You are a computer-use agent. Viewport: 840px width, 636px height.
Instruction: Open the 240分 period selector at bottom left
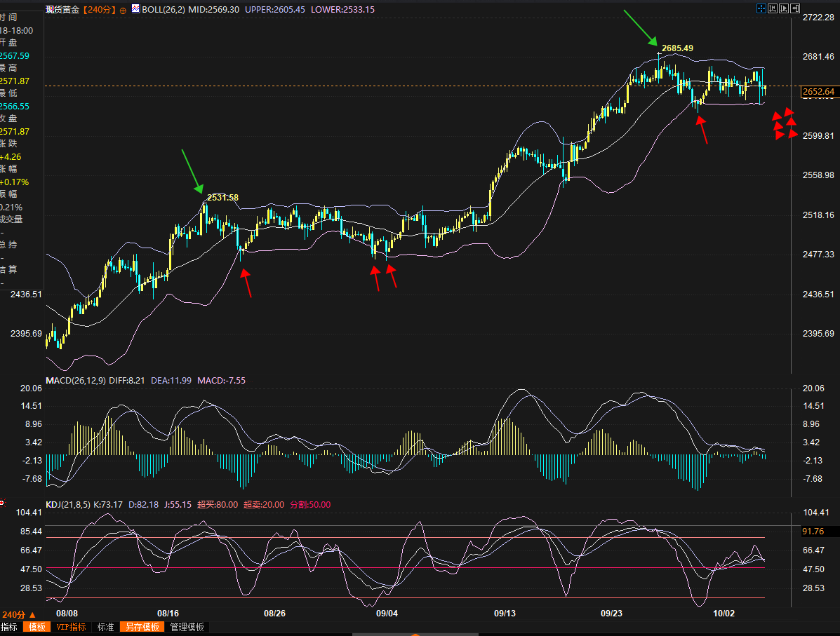pyautogui.click(x=19, y=614)
